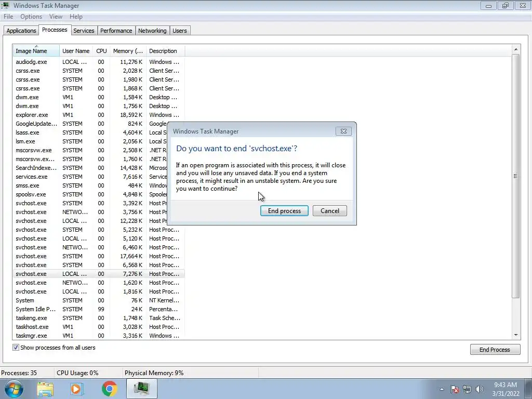Click the process list vertical scrollbar thumb
The width and height of the screenshot is (532, 399).
point(516,176)
